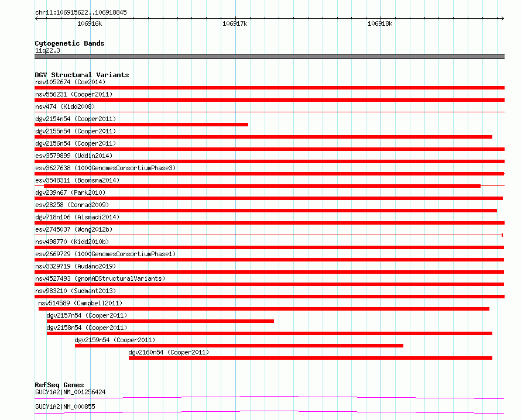Click the esv2745037 (Wong2012b) label

74,229
